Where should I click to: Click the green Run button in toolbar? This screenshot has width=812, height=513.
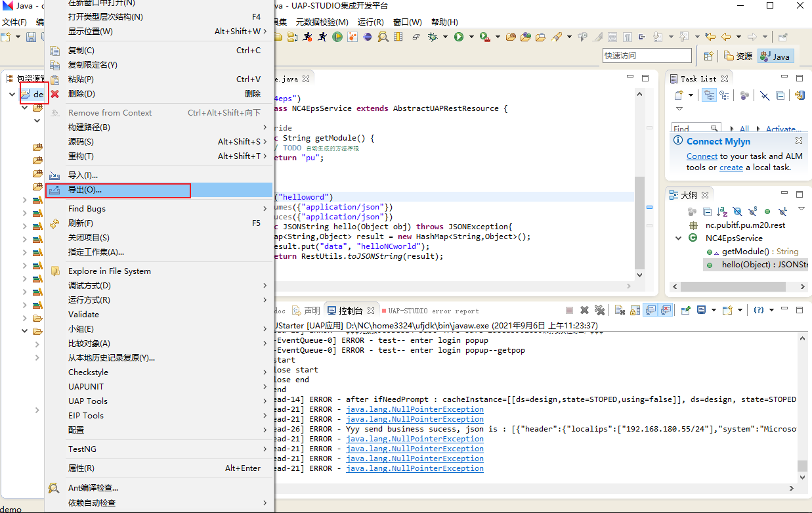(x=459, y=37)
